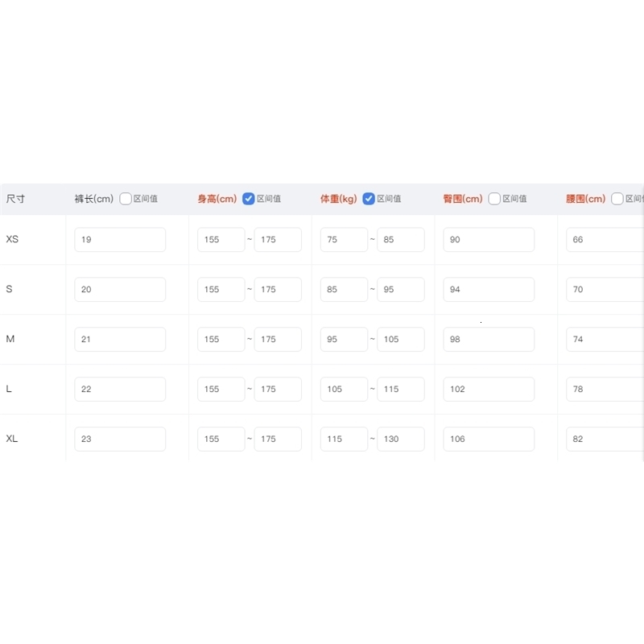This screenshot has height=644, width=644.
Task: Click XS pants length field showing 19
Action: (120, 240)
